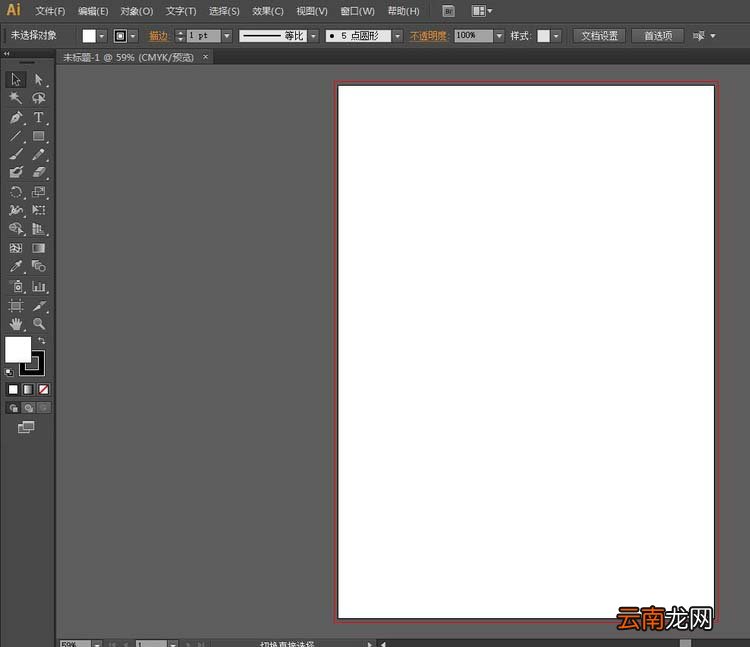Select the Paintbrush tool
Screen dimensions: 750x647
[x=16, y=154]
